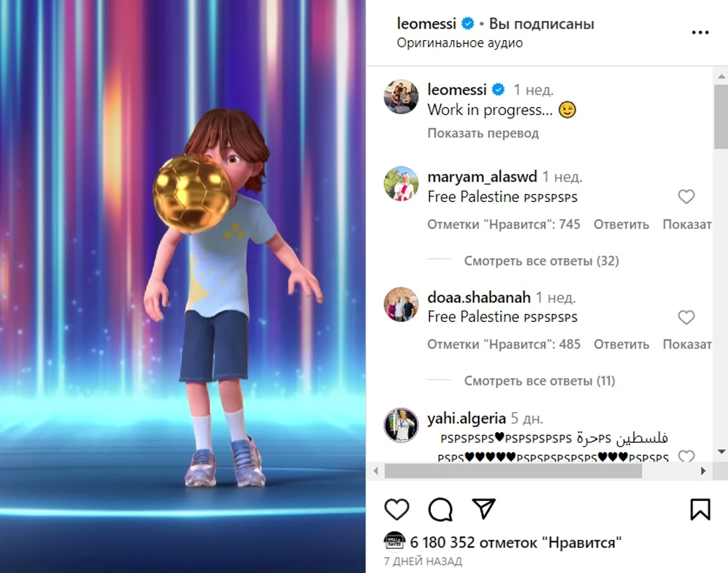Viewport: 728px width, 573px height.
Task: Like yahi.algeria's comment heart
Action: [686, 455]
